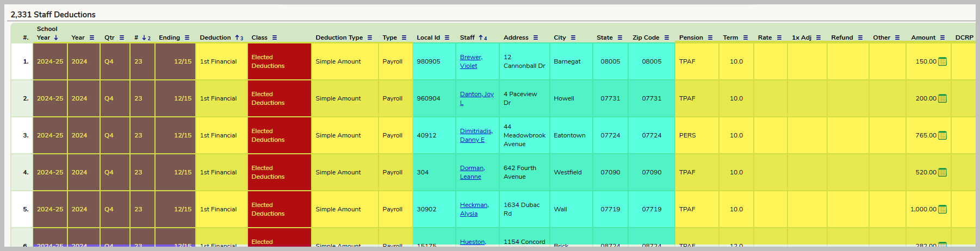Click address 44 Meadowbrook Avenue
Viewport: 980px width, 251px height.
(524, 135)
